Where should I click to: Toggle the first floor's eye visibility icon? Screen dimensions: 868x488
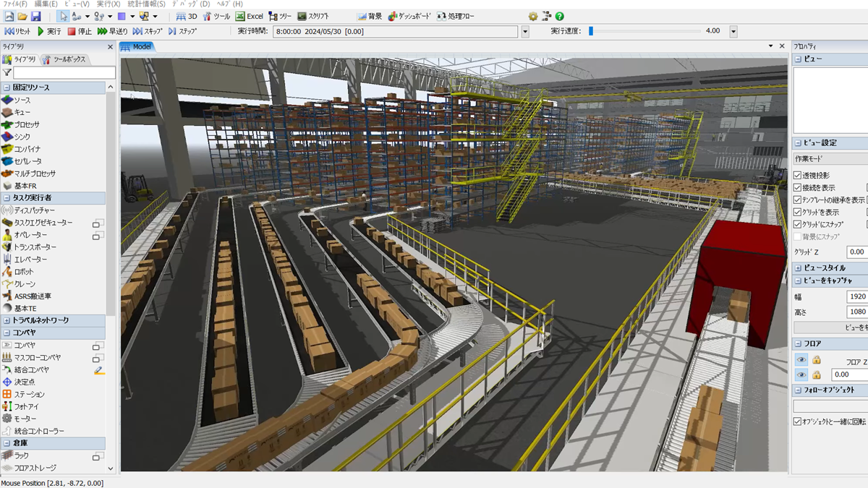click(801, 360)
